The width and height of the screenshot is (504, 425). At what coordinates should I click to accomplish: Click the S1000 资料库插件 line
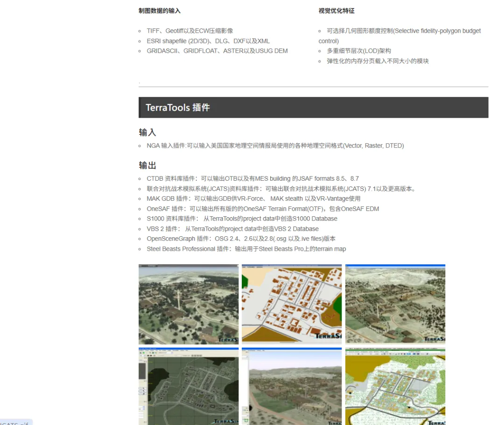[x=242, y=219]
